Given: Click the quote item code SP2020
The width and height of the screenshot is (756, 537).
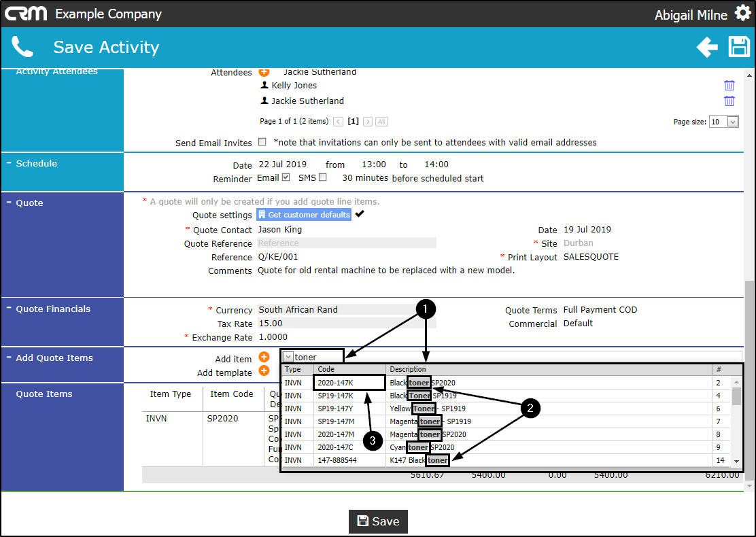Looking at the screenshot, I should pyautogui.click(x=222, y=419).
